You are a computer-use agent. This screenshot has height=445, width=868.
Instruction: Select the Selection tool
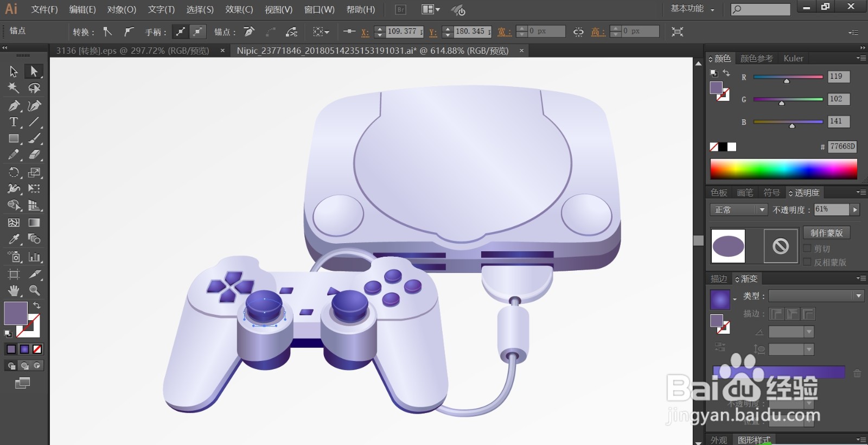14,71
